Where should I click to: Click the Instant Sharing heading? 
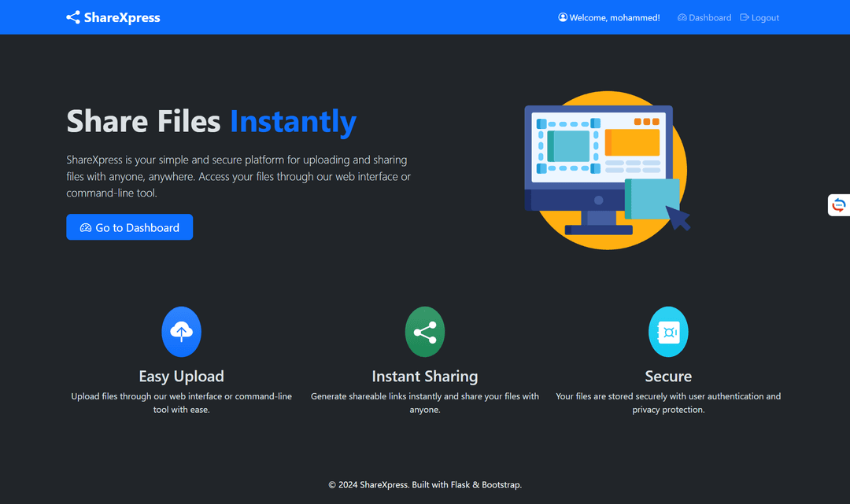pyautogui.click(x=424, y=376)
